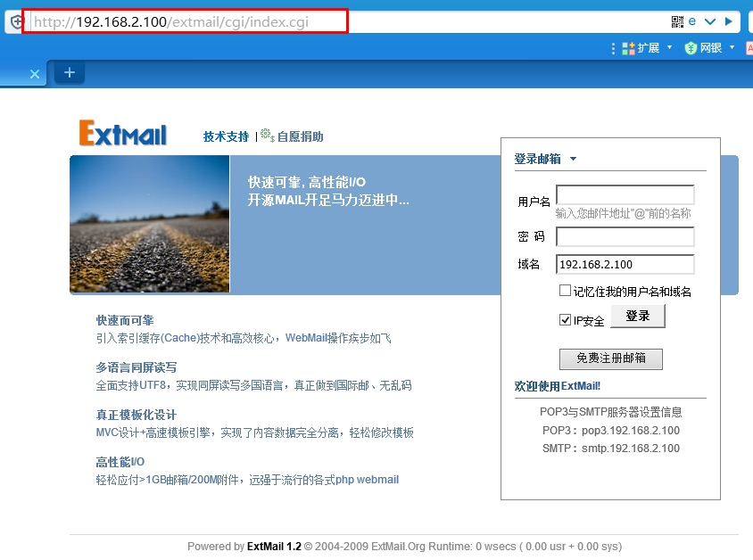Image resolution: width=753 pixels, height=560 pixels.
Task: Click the 高性能I/O heading
Action: (x=120, y=462)
